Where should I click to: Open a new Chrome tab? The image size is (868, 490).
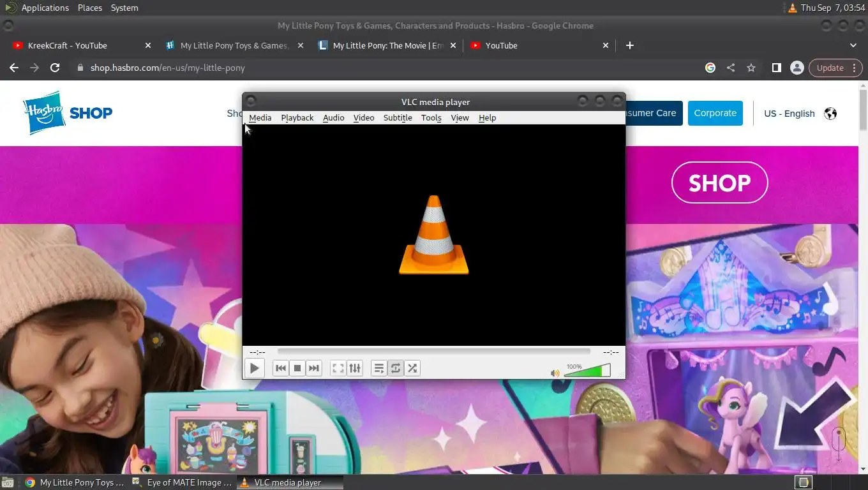coord(630,45)
